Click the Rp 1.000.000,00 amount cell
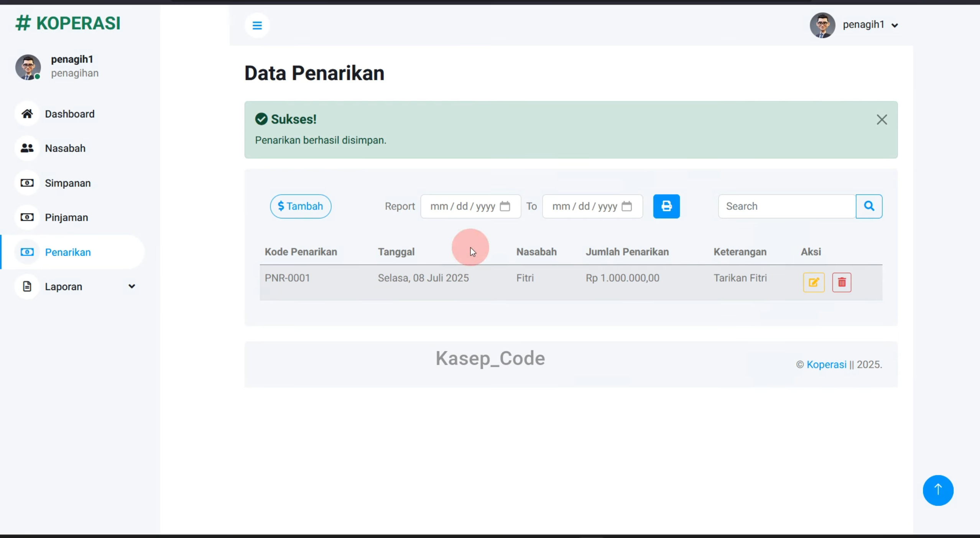This screenshot has height=538, width=980. pyautogui.click(x=622, y=278)
